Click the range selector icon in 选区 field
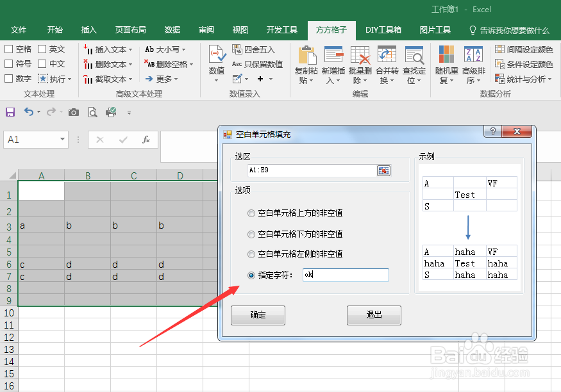Viewport: 561px width, 392px height. (383, 170)
